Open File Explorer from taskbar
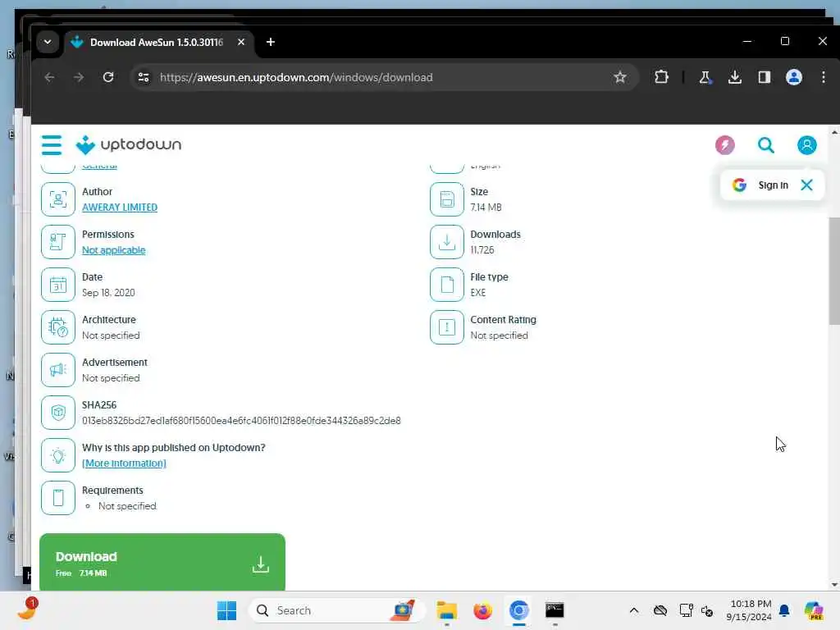 (447, 610)
